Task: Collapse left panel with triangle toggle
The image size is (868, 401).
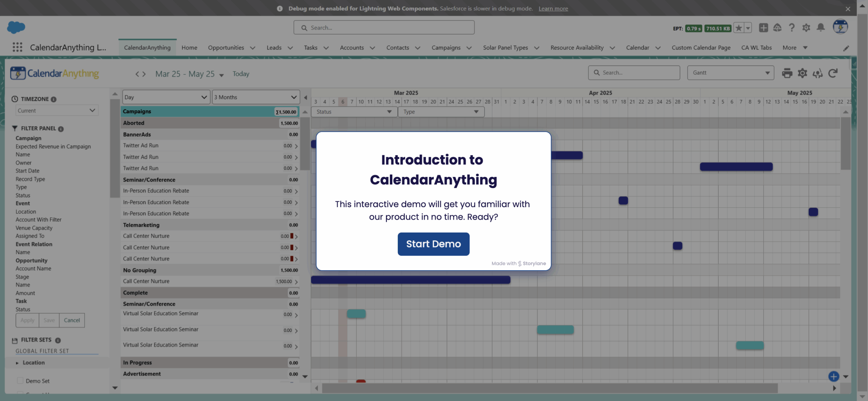Action: 305,97
